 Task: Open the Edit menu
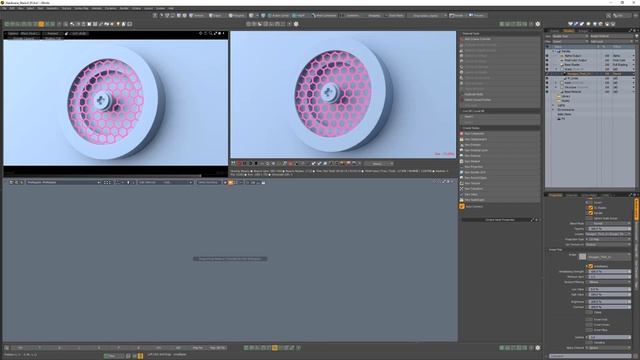[12, 8]
